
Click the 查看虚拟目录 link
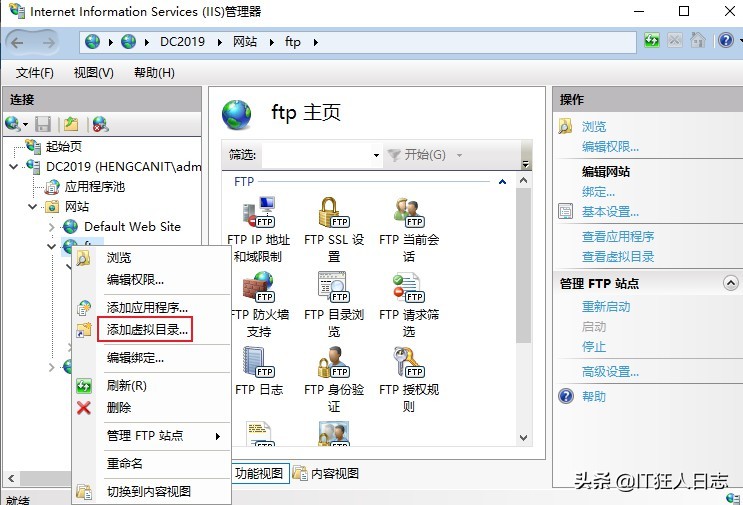click(x=618, y=256)
